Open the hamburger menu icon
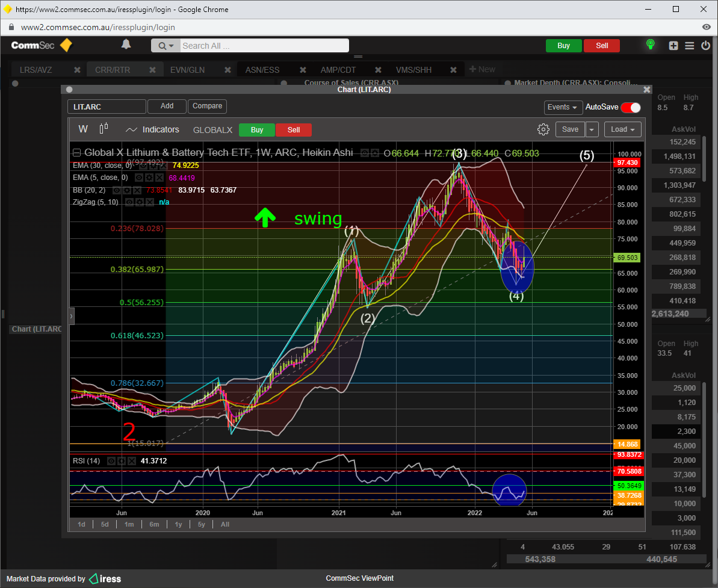718x588 pixels. (689, 45)
